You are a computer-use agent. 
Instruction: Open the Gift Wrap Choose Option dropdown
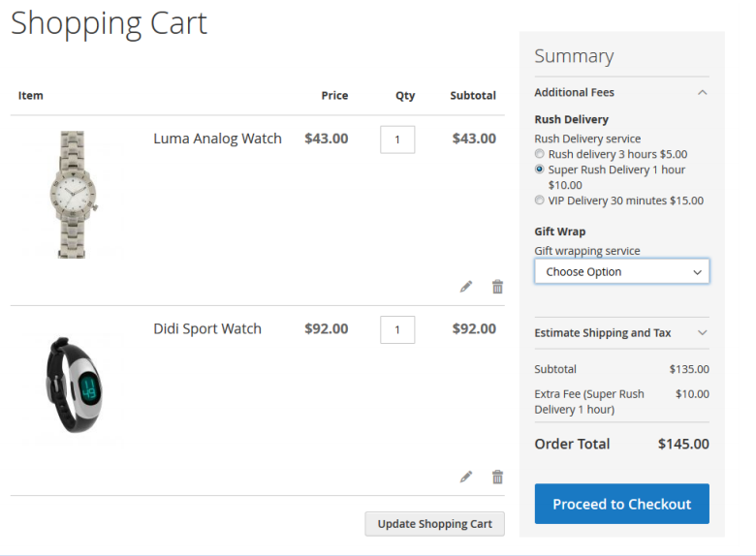tap(621, 272)
